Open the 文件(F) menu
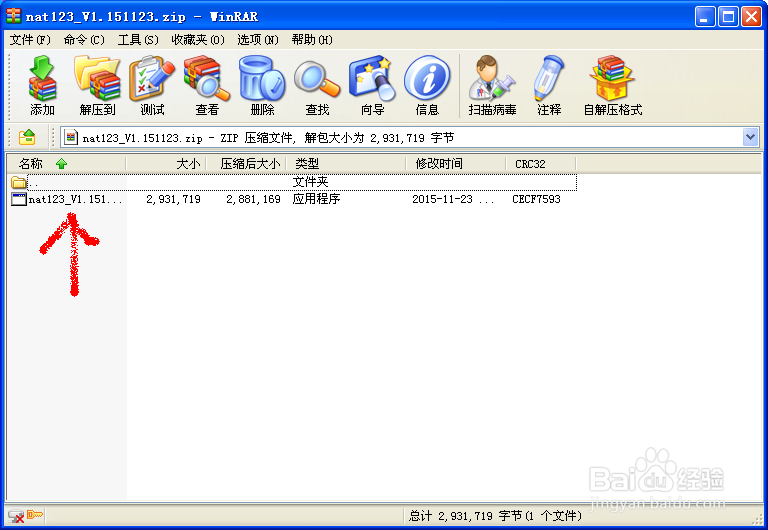The image size is (768, 530). tap(30, 40)
